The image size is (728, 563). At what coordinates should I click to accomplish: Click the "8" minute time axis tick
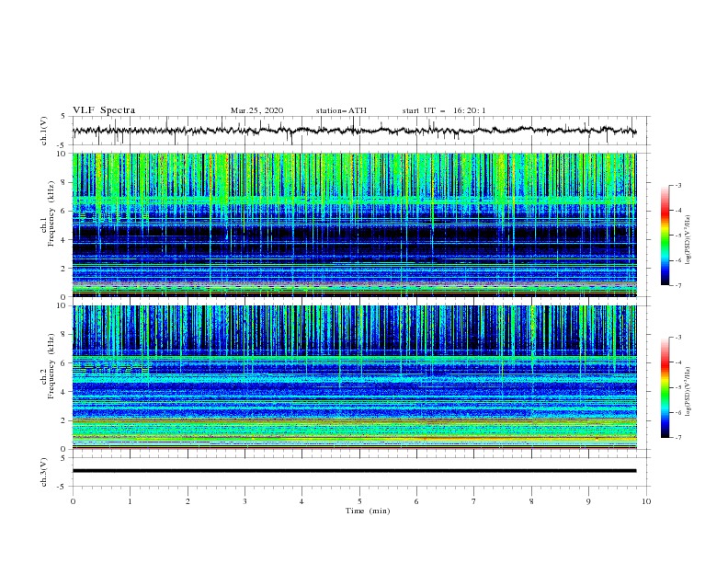click(x=531, y=501)
